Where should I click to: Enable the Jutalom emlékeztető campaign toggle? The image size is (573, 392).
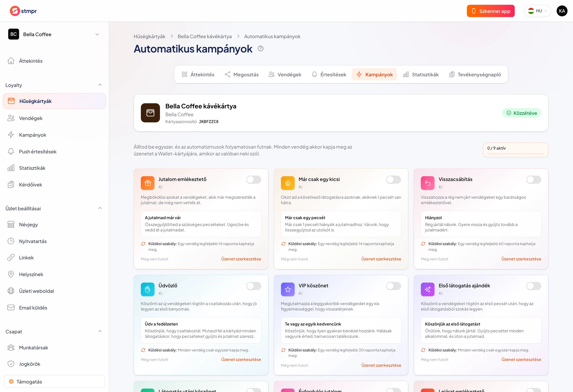(x=254, y=180)
